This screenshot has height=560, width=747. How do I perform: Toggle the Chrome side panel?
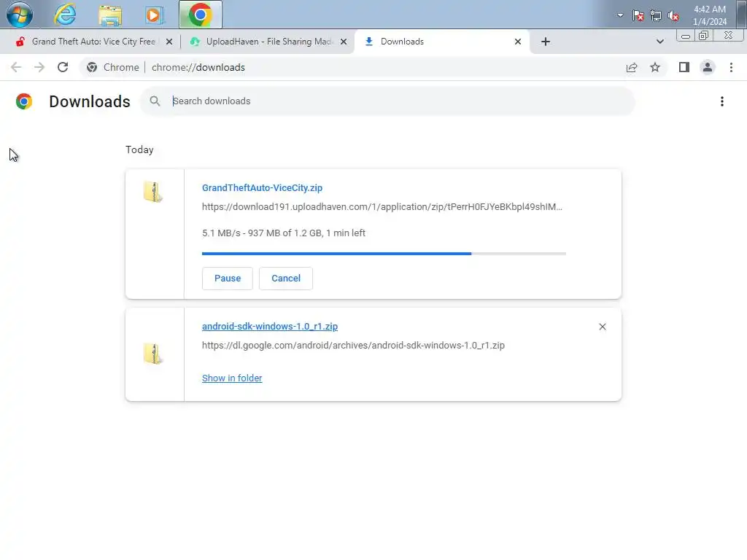(684, 67)
